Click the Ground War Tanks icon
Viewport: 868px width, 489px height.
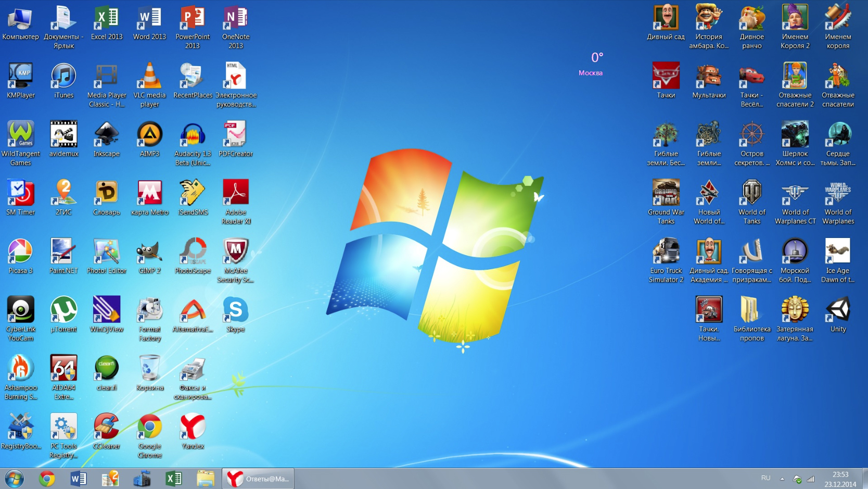[x=666, y=203]
